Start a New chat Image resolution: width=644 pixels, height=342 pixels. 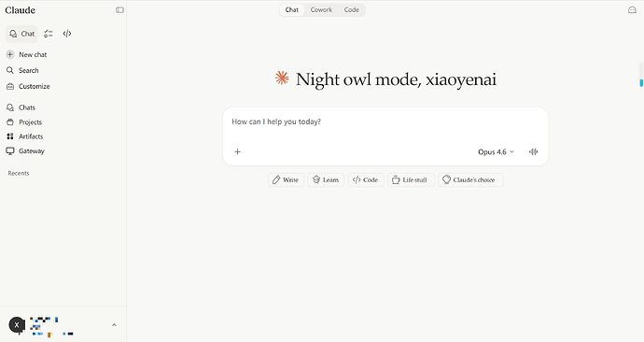coord(27,55)
